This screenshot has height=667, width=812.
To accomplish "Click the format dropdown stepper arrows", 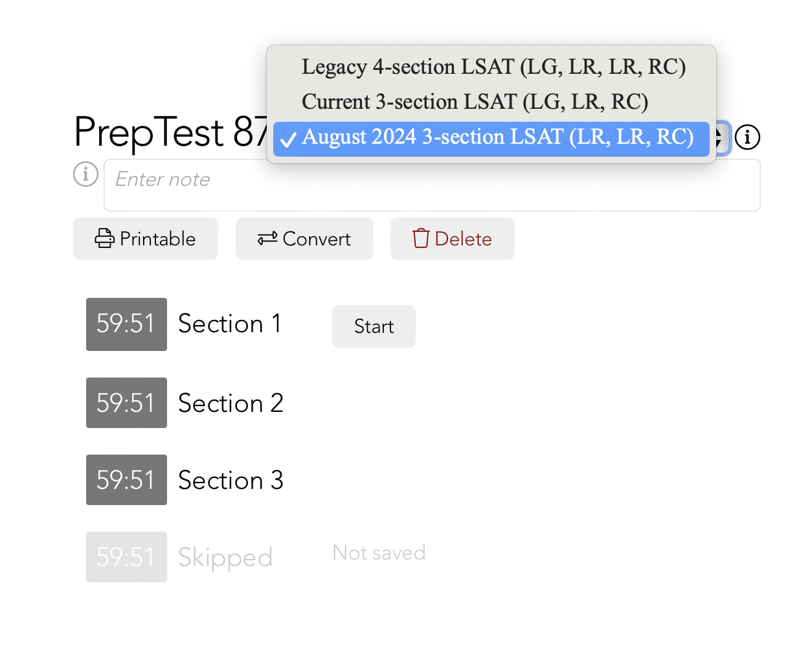I will click(719, 138).
